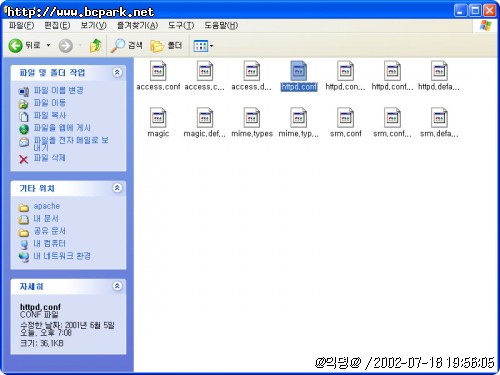Click the 파일을 웹에 게시 link
Screen dimensions: 500x375
pyautogui.click(x=62, y=128)
